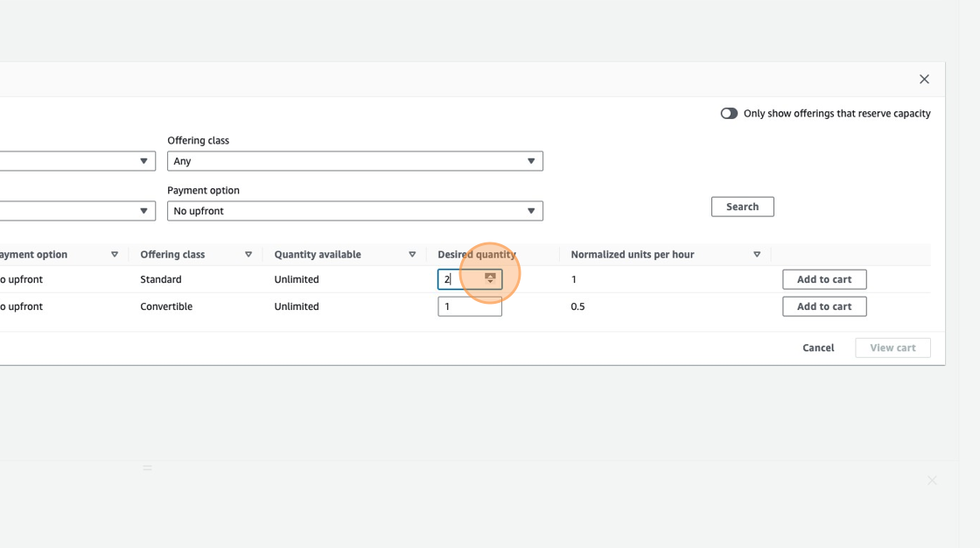Close the purchase dialog with X
Viewport: 980px width, 548px height.
point(924,80)
